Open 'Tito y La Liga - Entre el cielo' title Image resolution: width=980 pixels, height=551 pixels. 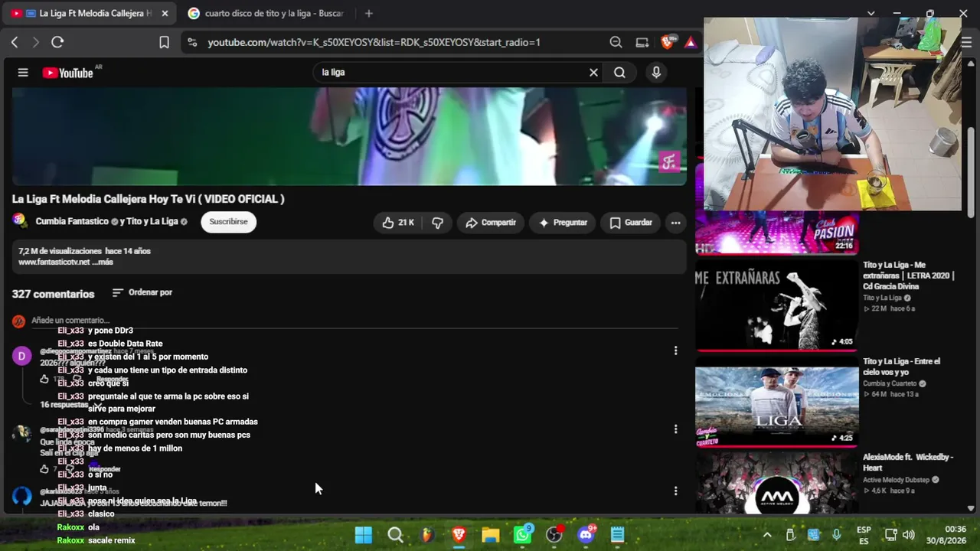click(901, 367)
